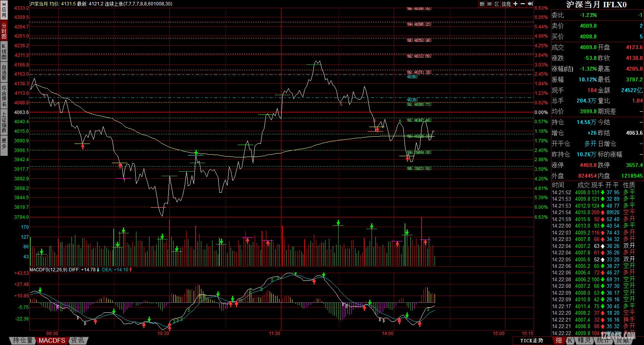Click the 买价 4008.8 quote row
Viewport: 644px width, 345px height.
597,36
